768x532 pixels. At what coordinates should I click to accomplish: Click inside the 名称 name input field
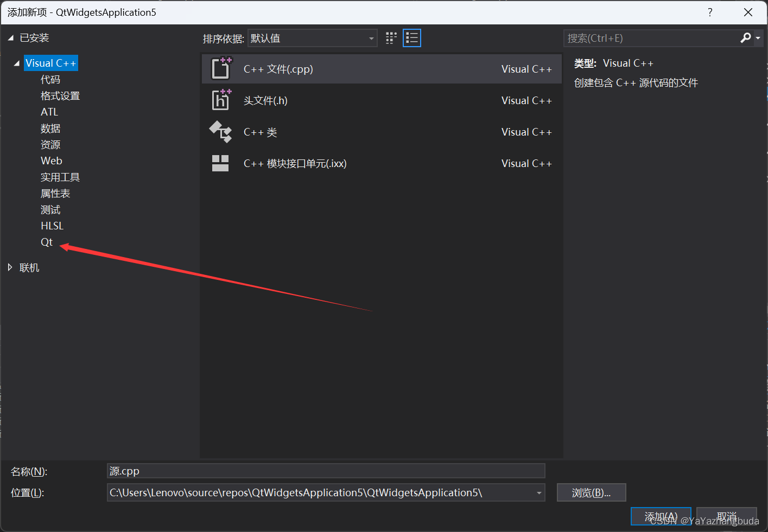click(x=326, y=471)
